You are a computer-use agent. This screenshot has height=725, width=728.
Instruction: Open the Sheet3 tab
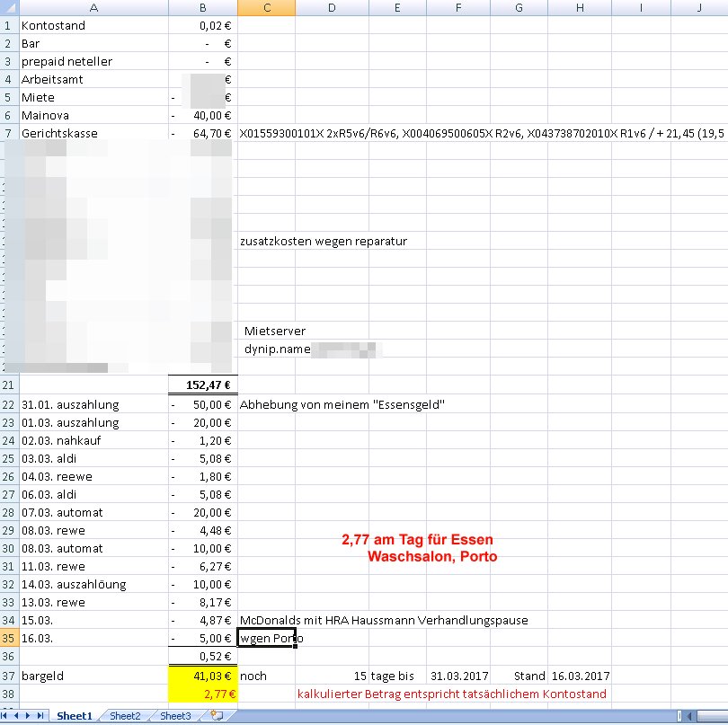(175, 716)
